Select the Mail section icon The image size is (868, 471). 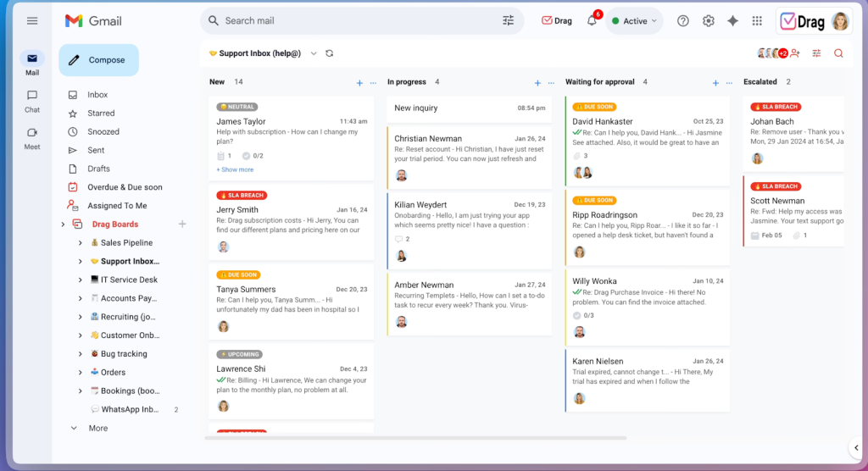pos(32,58)
